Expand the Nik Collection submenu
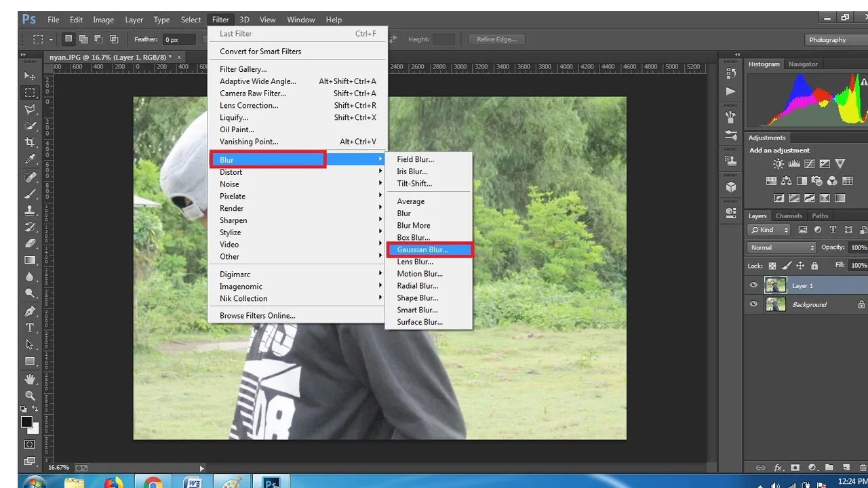Image resolution: width=868 pixels, height=488 pixels. pos(297,298)
